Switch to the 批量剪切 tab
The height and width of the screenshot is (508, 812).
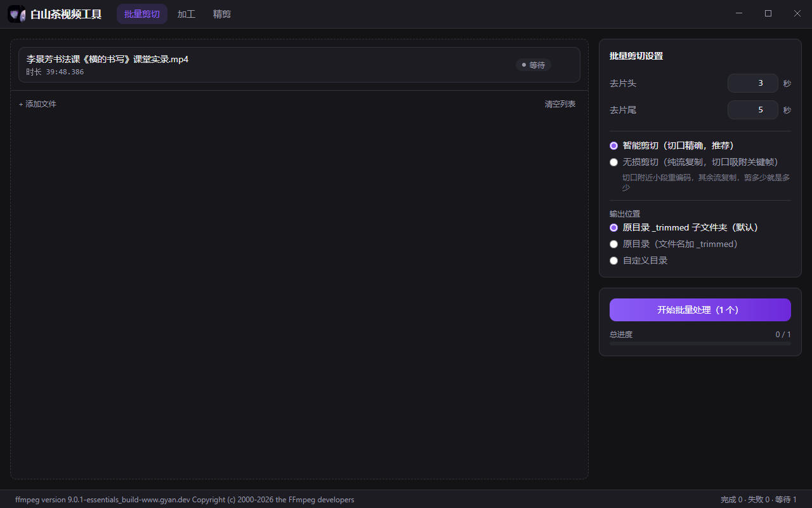[142, 14]
